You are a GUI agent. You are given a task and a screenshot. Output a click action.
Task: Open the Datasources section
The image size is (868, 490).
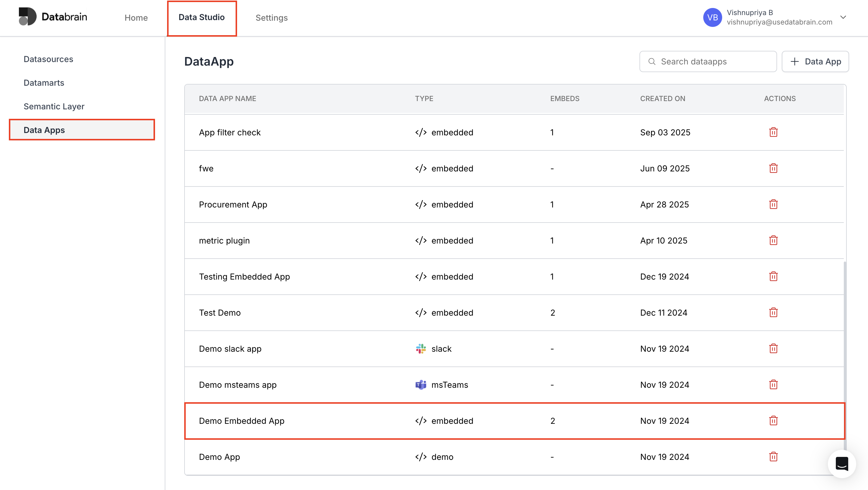click(x=48, y=59)
